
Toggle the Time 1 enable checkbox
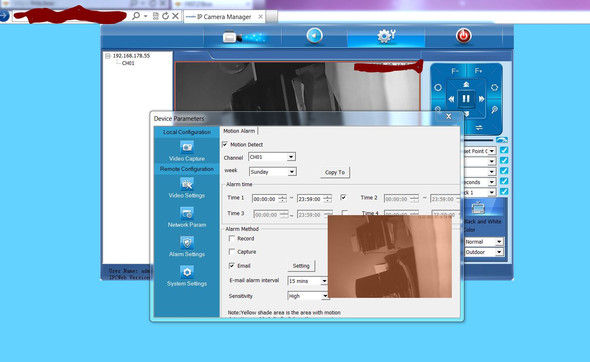tap(343, 197)
